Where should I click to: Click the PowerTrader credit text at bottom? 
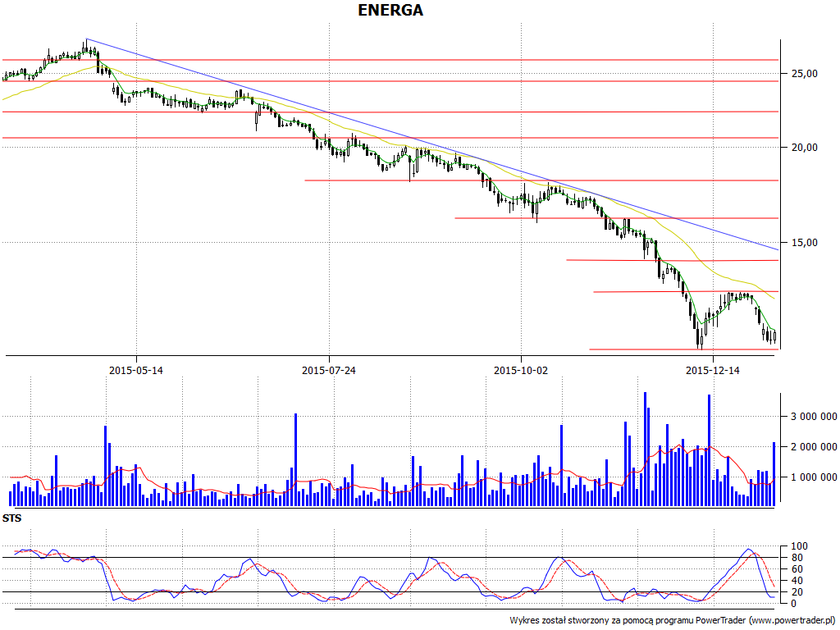673,620
